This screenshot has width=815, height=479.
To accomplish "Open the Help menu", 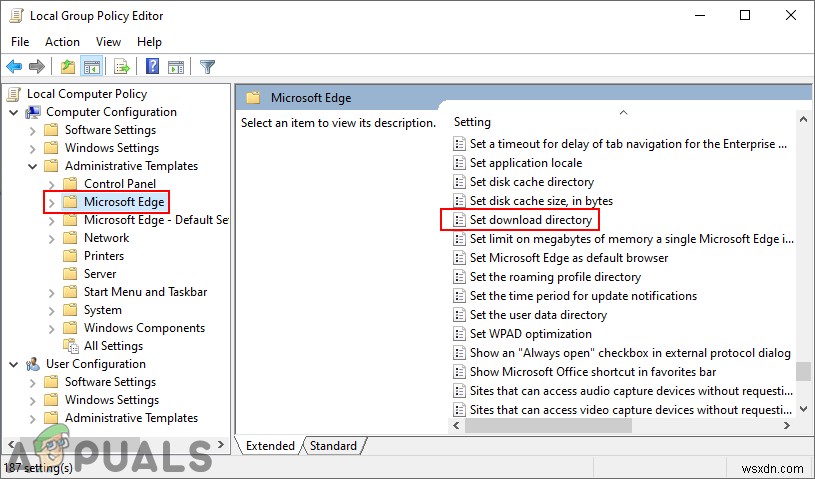I will click(149, 42).
